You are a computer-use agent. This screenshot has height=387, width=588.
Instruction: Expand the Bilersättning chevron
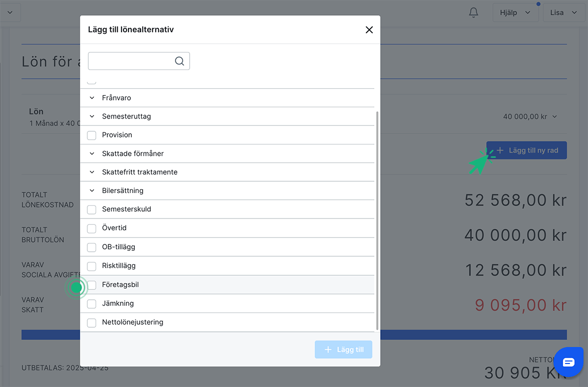pos(92,191)
